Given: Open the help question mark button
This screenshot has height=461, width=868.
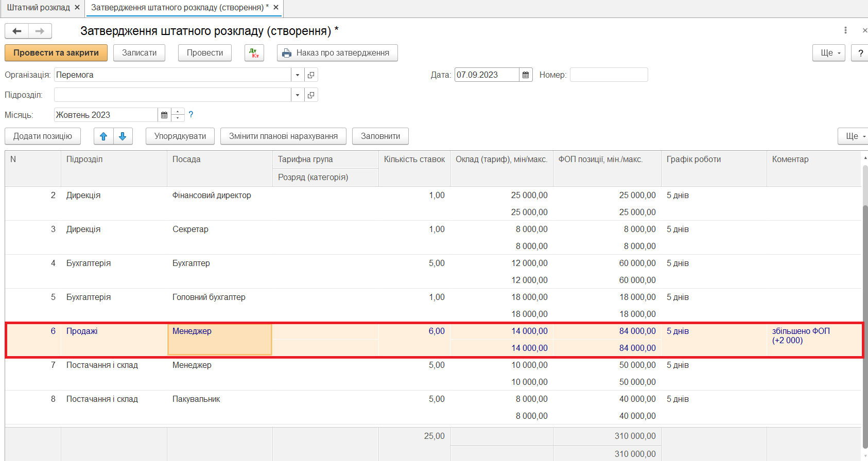Looking at the screenshot, I should point(860,53).
